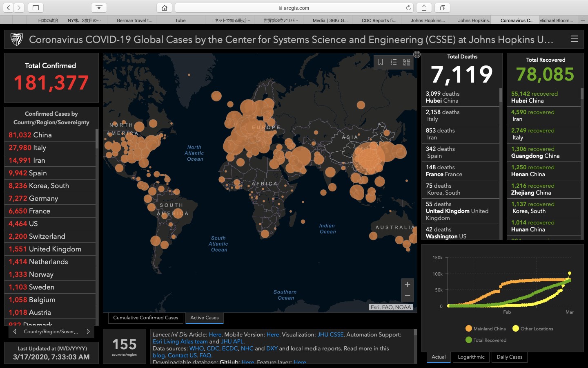Open the NY株 browser tab

(84, 20)
